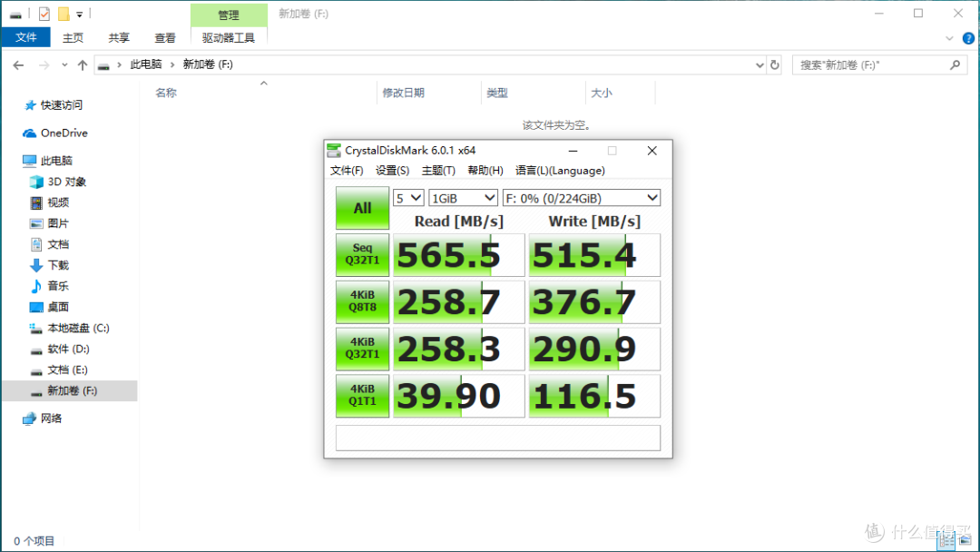Click the Documents page icon
This screenshot has width=980, height=552.
(36, 244)
